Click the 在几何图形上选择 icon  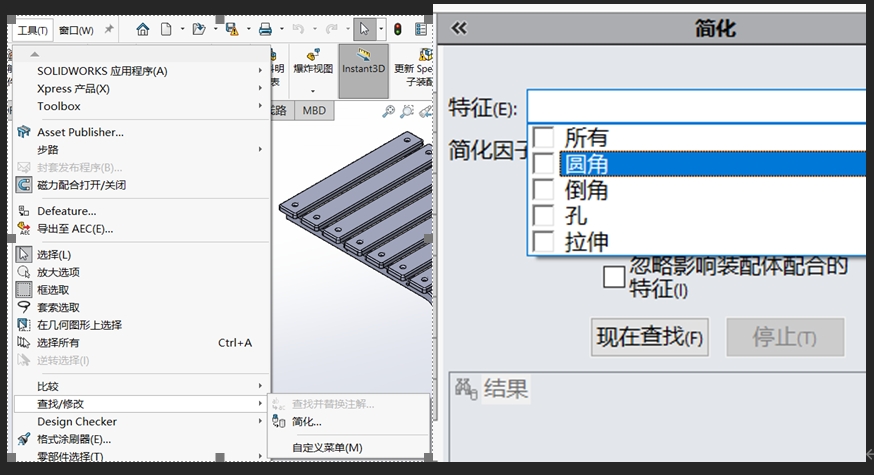click(23, 324)
